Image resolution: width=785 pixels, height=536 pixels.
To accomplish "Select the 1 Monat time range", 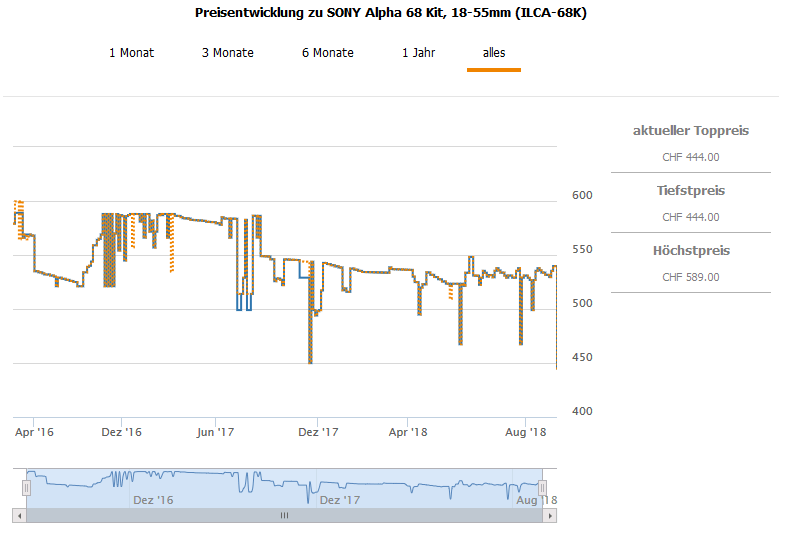I will click(x=131, y=53).
